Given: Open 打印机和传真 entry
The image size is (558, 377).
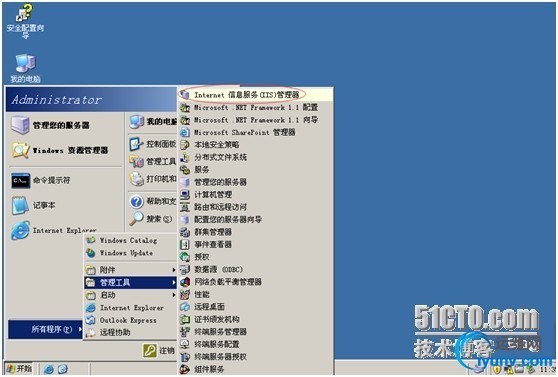Looking at the screenshot, I should click(152, 179).
